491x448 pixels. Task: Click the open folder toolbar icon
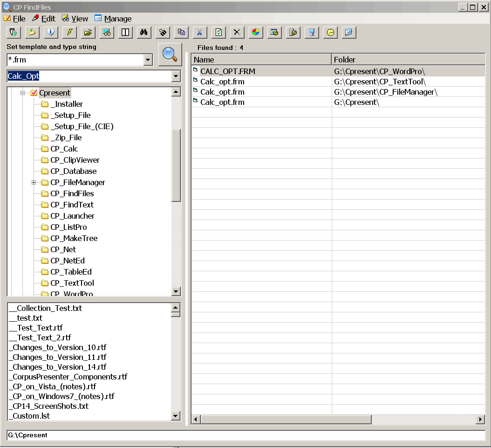click(x=88, y=32)
